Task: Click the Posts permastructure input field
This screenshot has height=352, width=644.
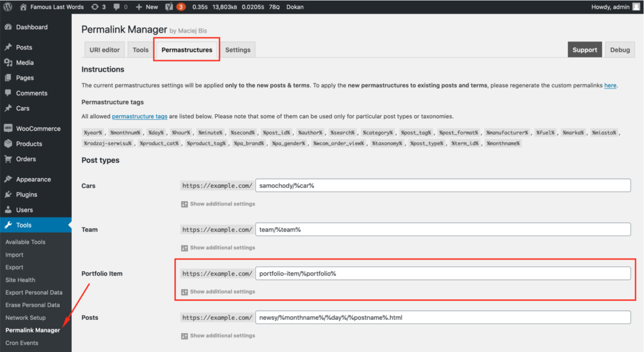Action: click(443, 317)
